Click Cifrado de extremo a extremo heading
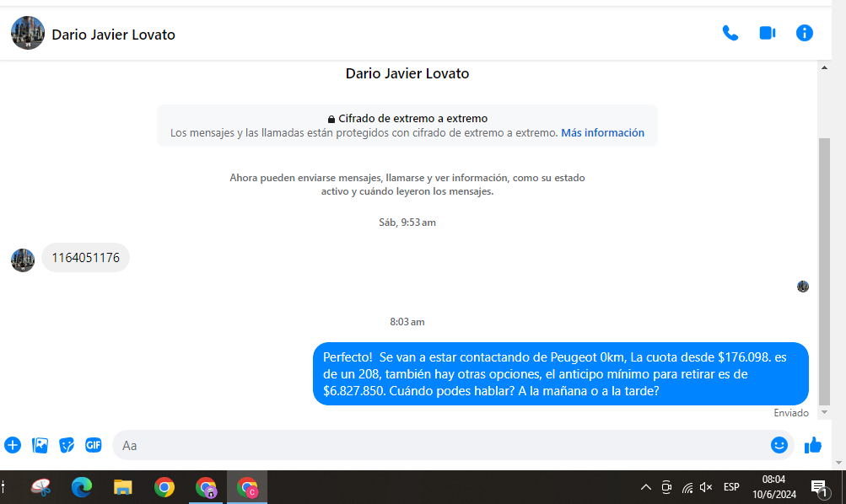The image size is (846, 504). click(412, 119)
